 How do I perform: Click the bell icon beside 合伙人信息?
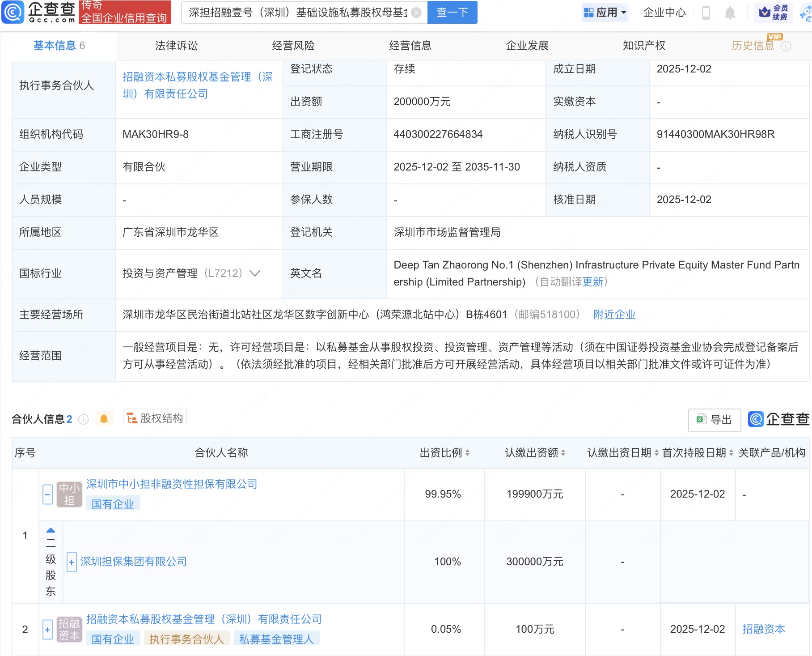104,419
